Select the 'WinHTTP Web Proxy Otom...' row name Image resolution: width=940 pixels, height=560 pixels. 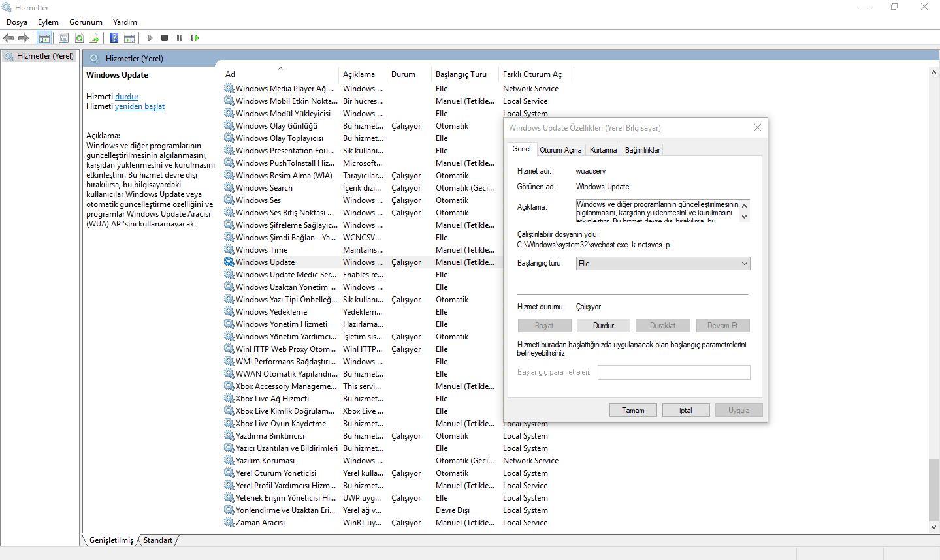[x=285, y=349]
